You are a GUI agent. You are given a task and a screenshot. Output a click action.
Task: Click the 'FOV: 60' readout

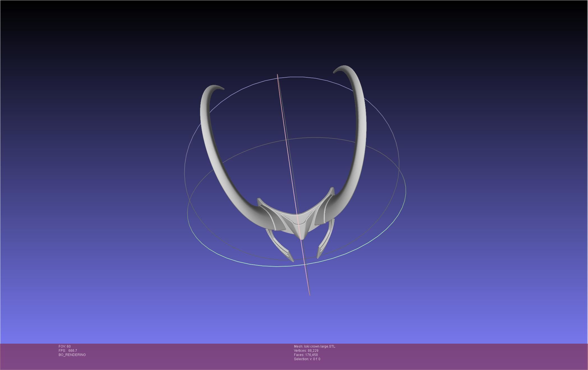pyautogui.click(x=65, y=346)
